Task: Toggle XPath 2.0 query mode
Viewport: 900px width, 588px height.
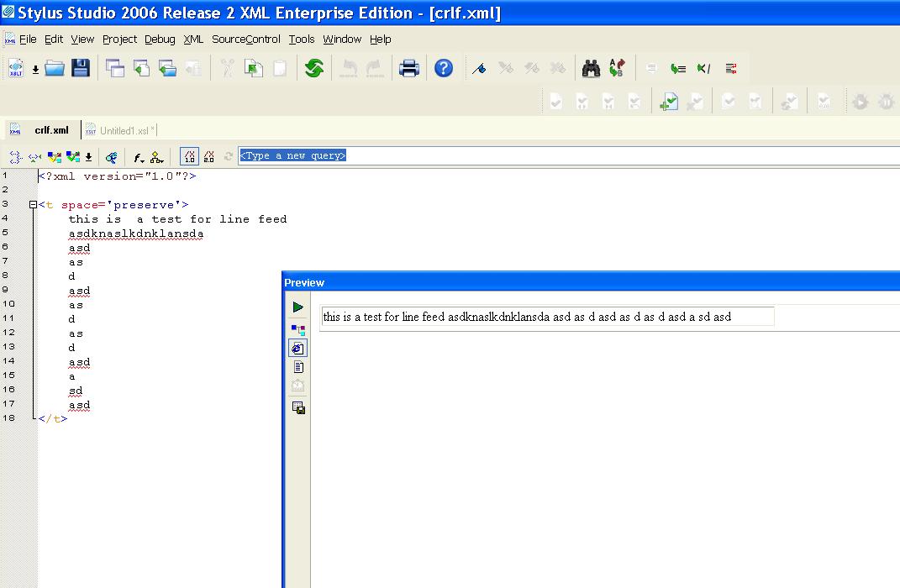Action: [x=208, y=156]
